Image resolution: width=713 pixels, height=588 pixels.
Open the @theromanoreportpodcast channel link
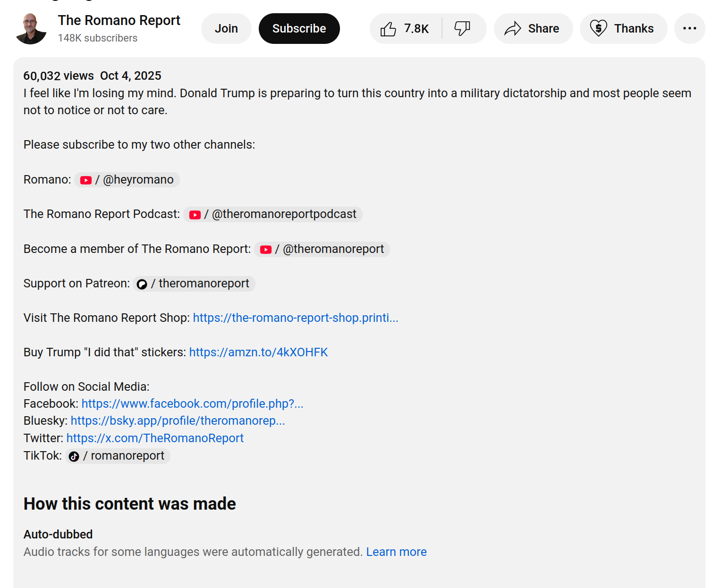273,214
